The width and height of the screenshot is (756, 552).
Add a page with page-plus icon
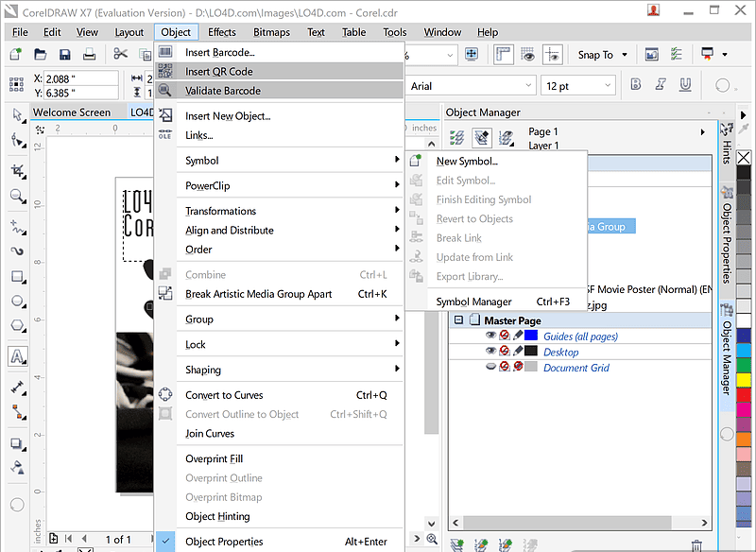click(54, 539)
